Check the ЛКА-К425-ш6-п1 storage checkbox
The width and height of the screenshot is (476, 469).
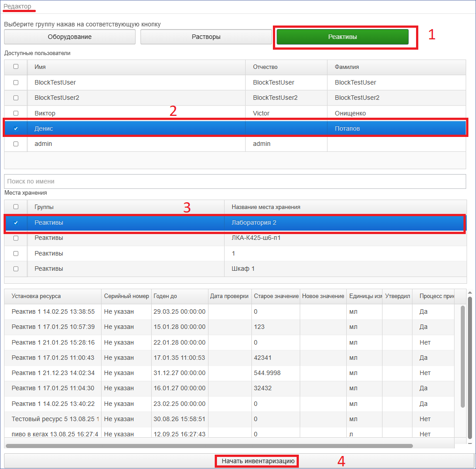pyautogui.click(x=16, y=238)
